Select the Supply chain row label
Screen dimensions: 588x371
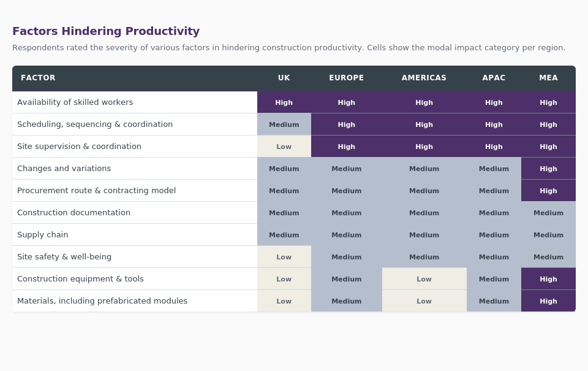click(43, 235)
